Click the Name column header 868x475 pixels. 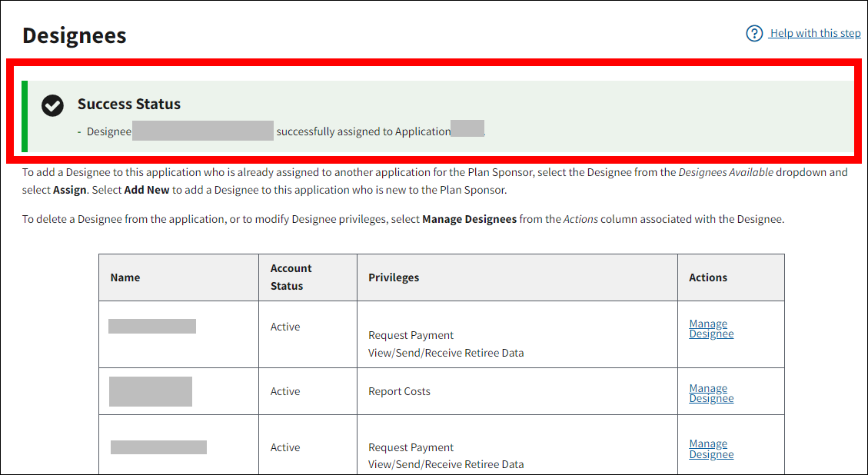point(125,277)
